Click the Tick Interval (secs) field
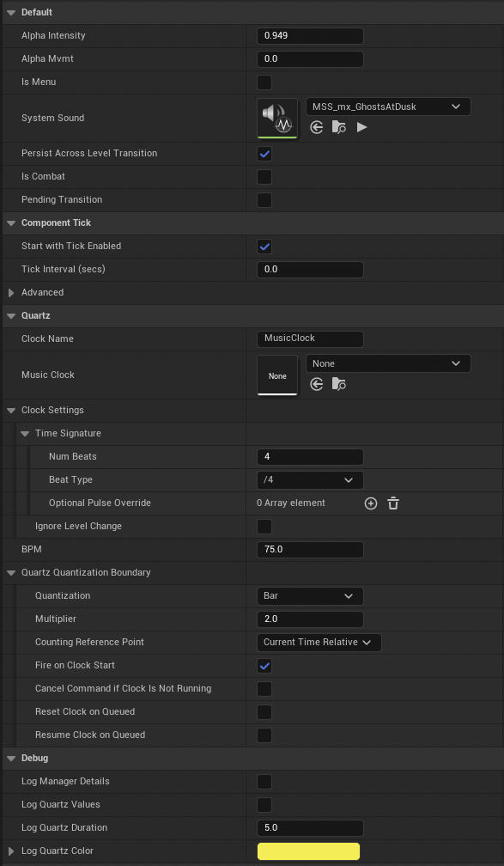504x866 pixels. pyautogui.click(x=310, y=270)
